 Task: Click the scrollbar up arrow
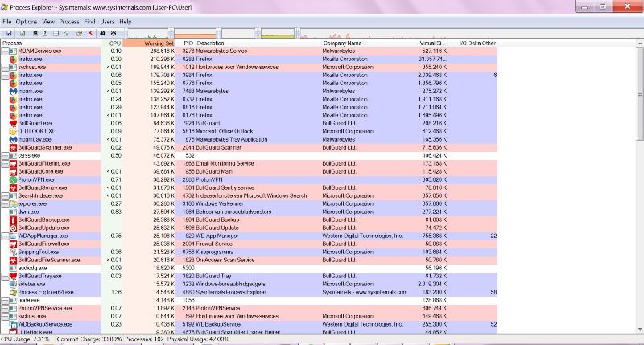point(640,43)
